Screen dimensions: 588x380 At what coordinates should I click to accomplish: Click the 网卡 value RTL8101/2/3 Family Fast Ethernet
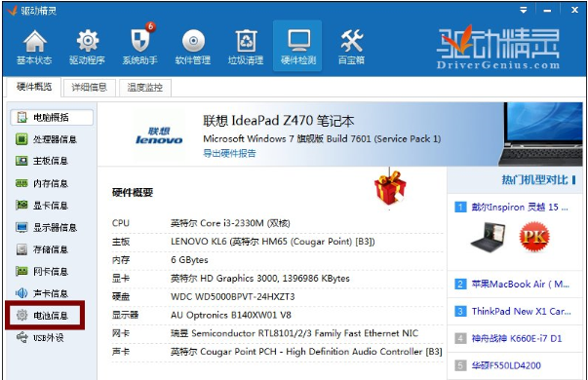click(x=294, y=333)
